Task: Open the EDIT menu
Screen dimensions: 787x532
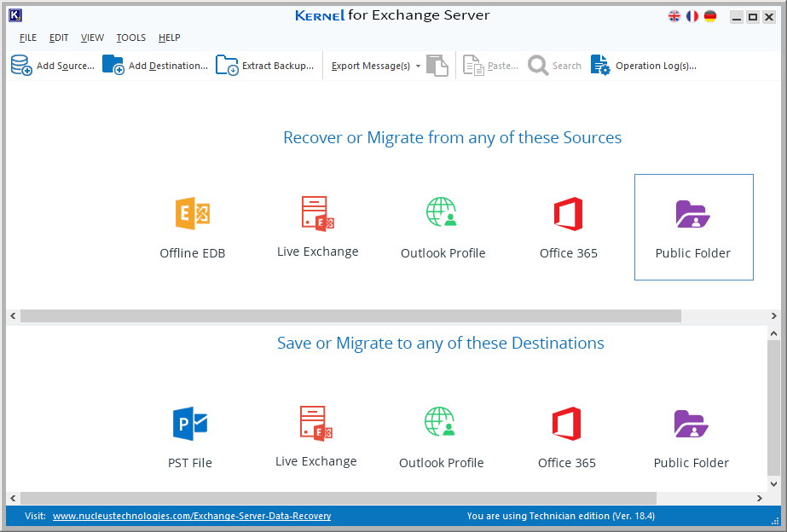Action: [59, 38]
